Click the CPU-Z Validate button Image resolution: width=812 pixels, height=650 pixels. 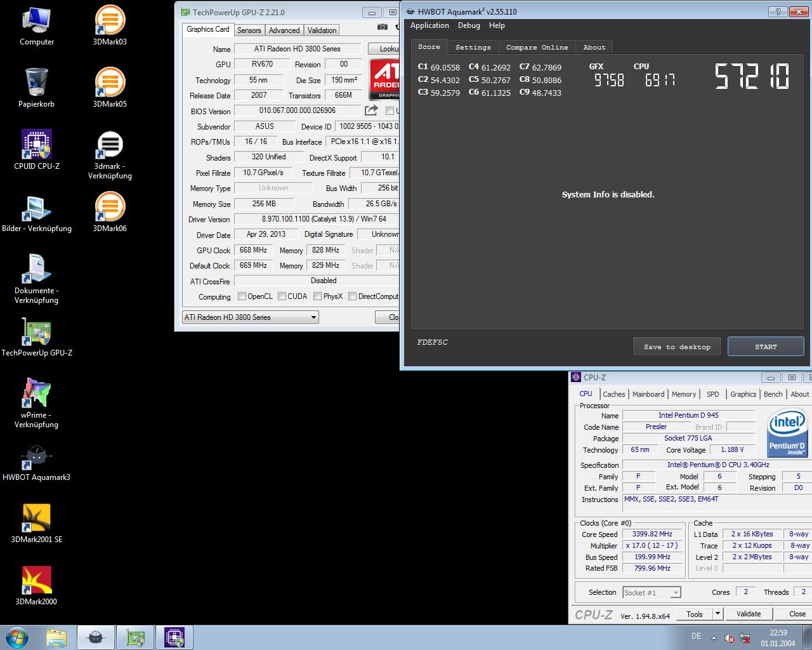pos(749,614)
